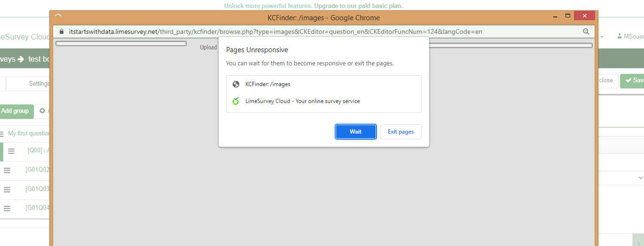Screen dimensions: 644x246
Task: Maximize the KCFinder Chrome window
Action: [x=567, y=16]
